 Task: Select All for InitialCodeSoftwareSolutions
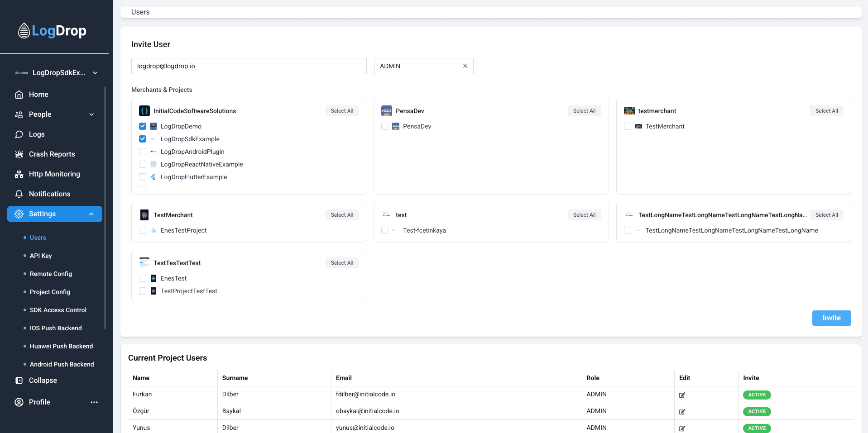[x=342, y=111]
